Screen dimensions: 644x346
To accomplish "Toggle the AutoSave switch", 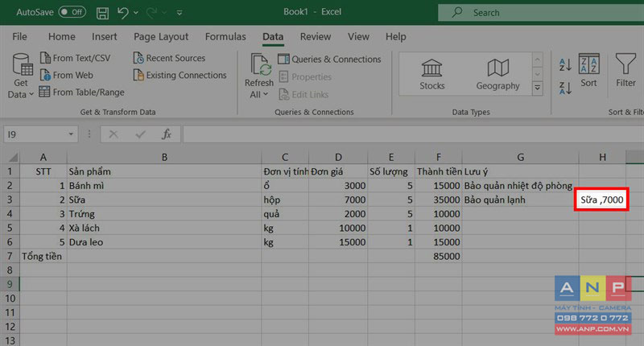I will point(72,12).
